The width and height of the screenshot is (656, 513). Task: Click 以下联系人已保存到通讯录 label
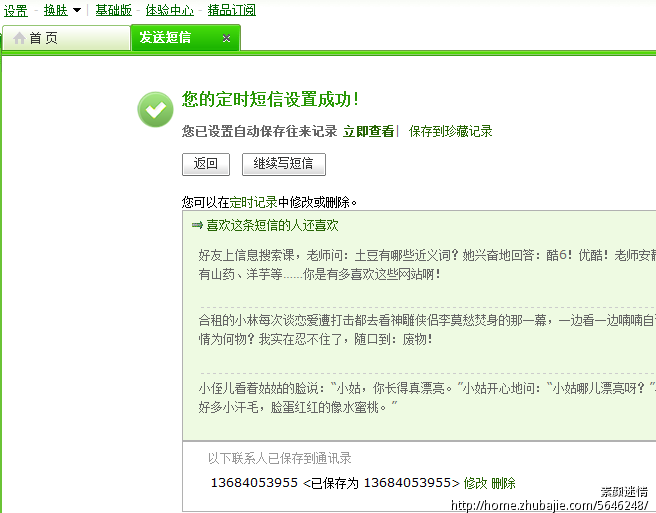tap(279, 459)
